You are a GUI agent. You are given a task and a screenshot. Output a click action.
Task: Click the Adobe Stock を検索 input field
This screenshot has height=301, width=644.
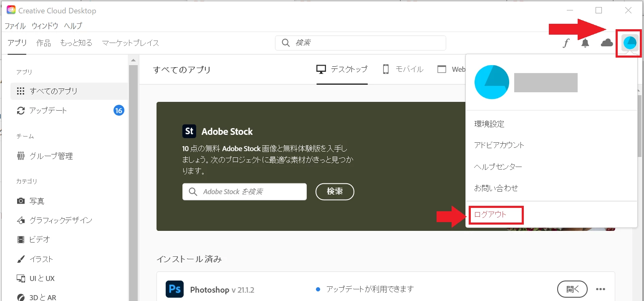click(x=245, y=192)
